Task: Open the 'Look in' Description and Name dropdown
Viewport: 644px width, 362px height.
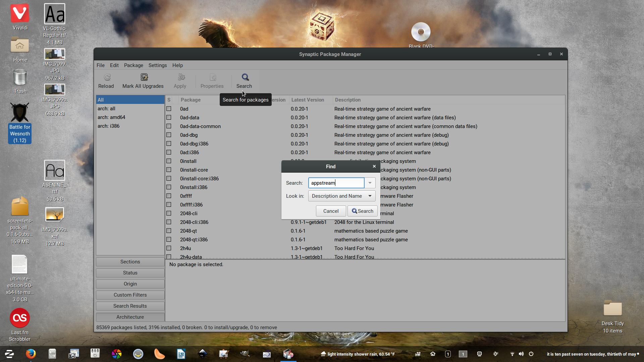Action: 341,196
